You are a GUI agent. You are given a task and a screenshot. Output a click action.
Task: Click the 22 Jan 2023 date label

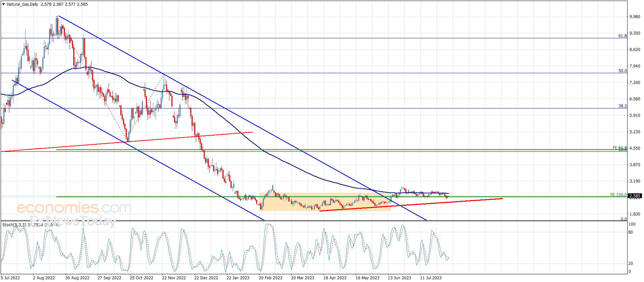click(238, 278)
